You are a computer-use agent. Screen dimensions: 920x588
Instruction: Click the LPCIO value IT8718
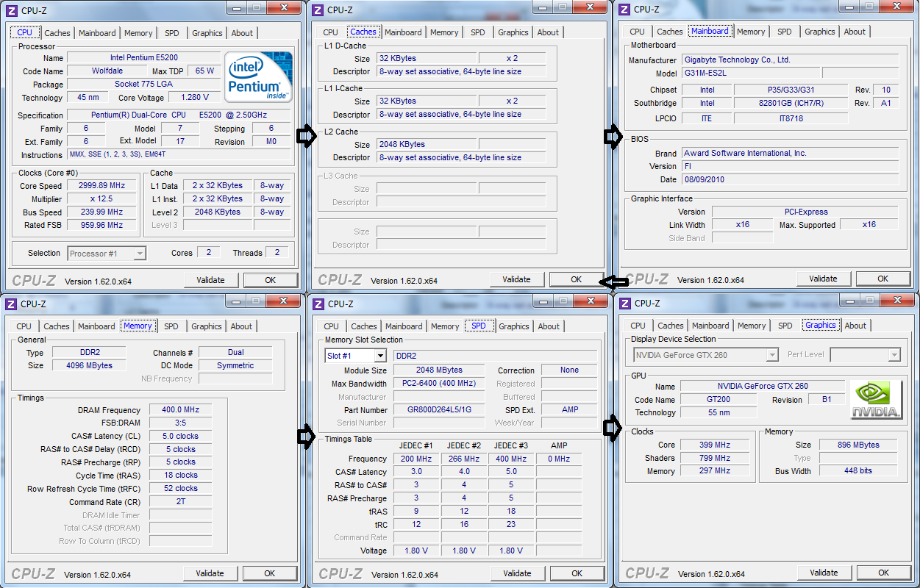click(791, 118)
